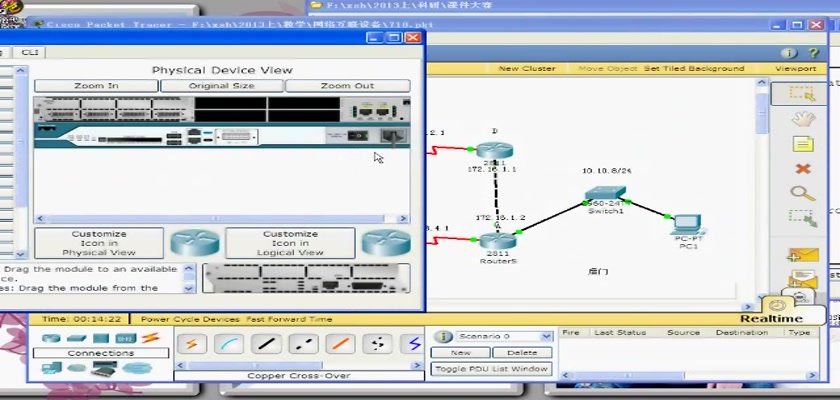
Task: Click the Viewport option
Action: point(796,69)
